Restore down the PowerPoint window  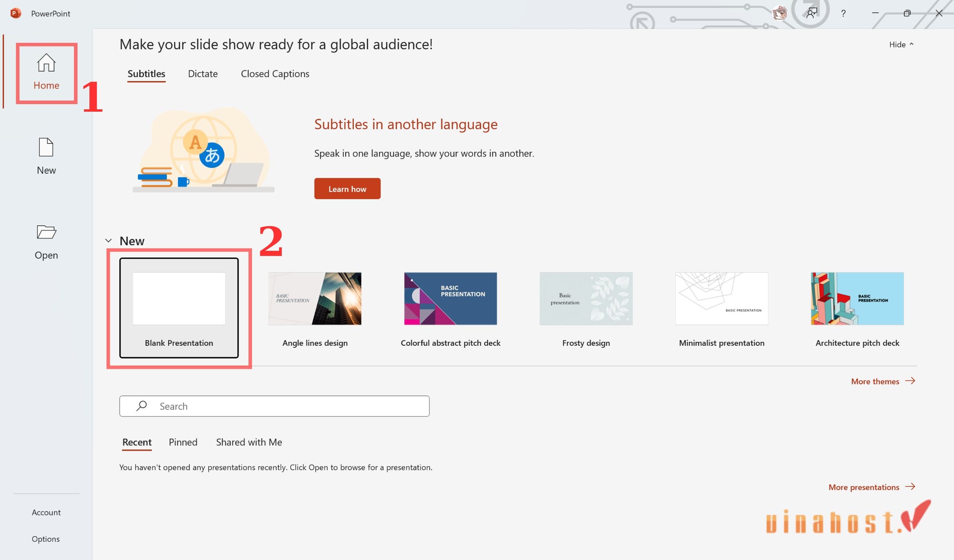pyautogui.click(x=907, y=13)
